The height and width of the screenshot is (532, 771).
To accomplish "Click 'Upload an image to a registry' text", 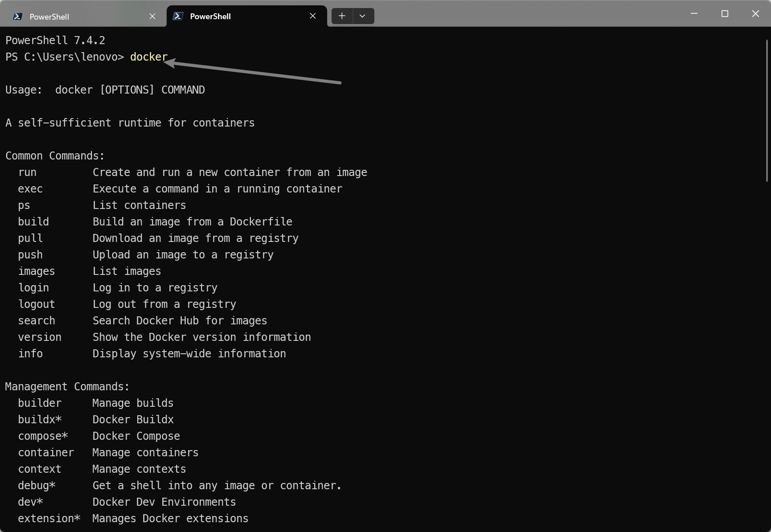I will [x=183, y=255].
